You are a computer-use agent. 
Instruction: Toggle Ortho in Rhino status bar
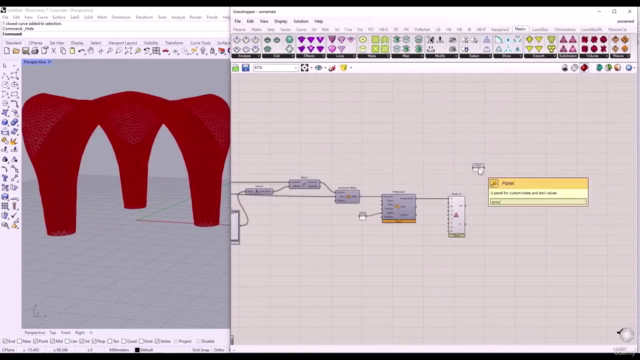tap(219, 350)
